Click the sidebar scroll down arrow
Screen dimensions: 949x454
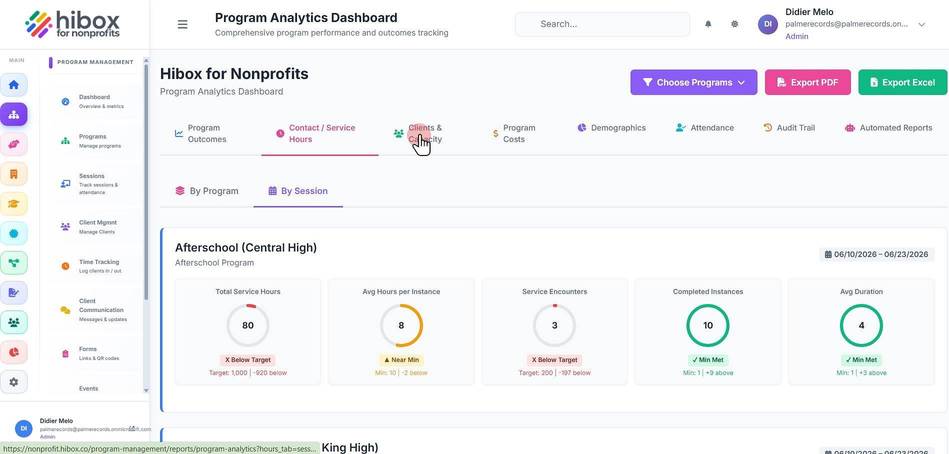tap(146, 390)
